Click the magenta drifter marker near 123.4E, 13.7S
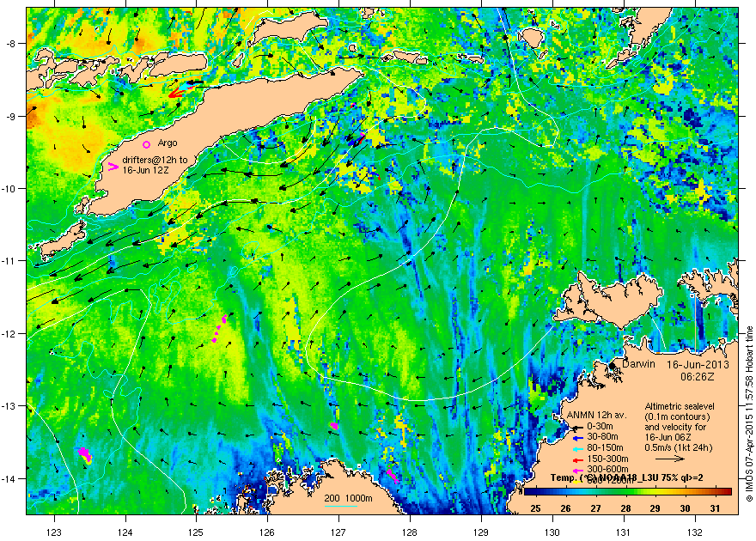The image size is (756, 541). [85, 453]
